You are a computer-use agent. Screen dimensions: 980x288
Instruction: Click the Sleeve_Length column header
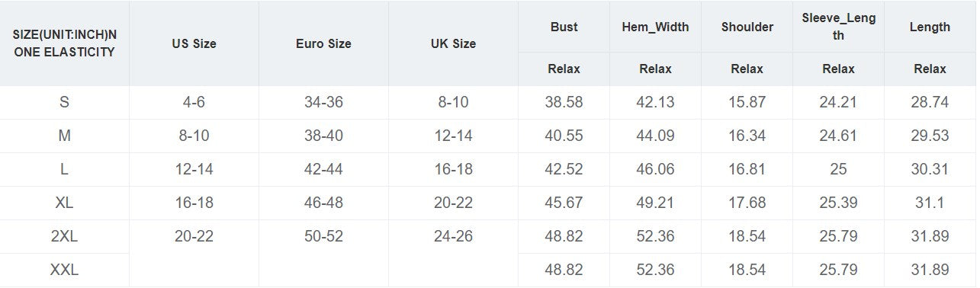click(838, 27)
